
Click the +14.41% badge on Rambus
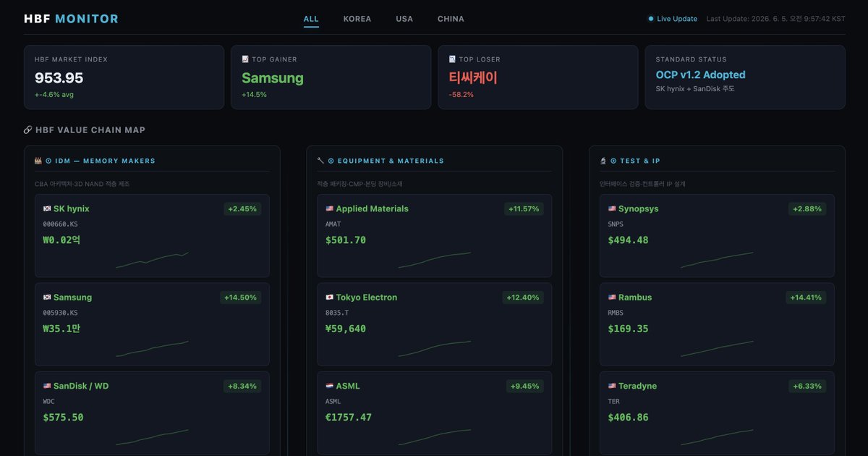pyautogui.click(x=806, y=297)
